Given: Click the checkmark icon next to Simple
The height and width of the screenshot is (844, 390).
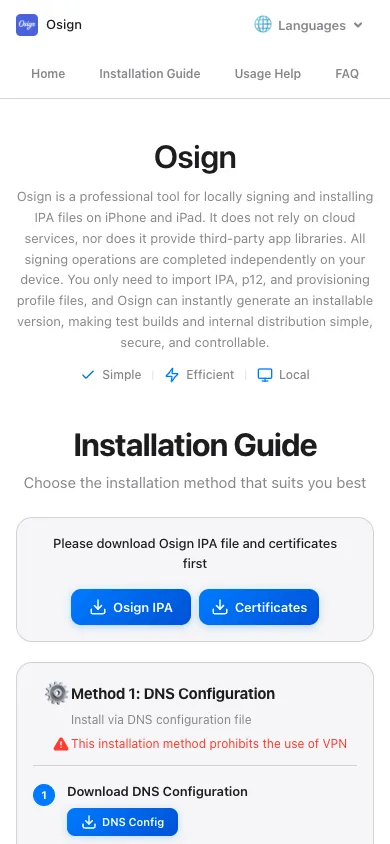Looking at the screenshot, I should click(88, 375).
